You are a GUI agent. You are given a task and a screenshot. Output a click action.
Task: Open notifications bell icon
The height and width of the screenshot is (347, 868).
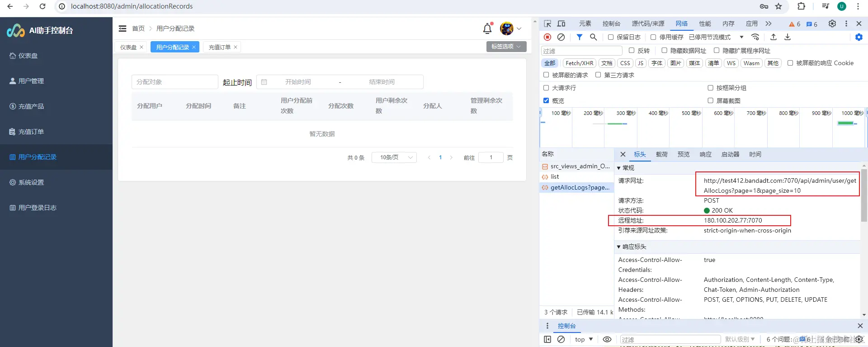click(x=487, y=29)
